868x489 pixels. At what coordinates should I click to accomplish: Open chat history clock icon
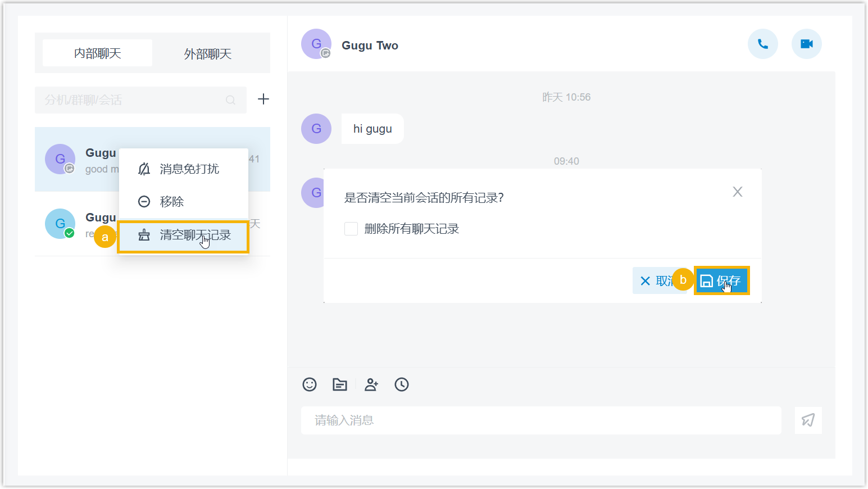tap(402, 384)
